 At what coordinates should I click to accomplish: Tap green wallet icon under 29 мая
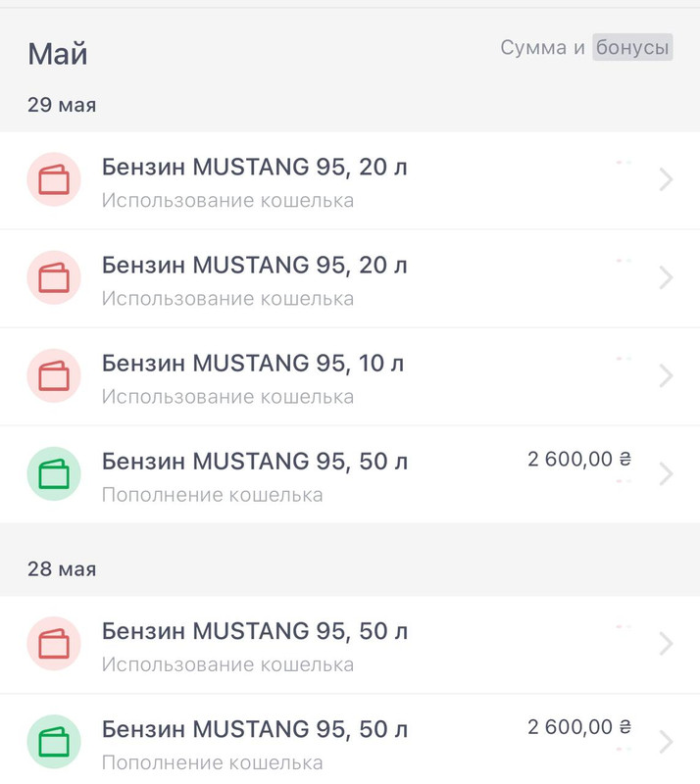click(x=53, y=474)
